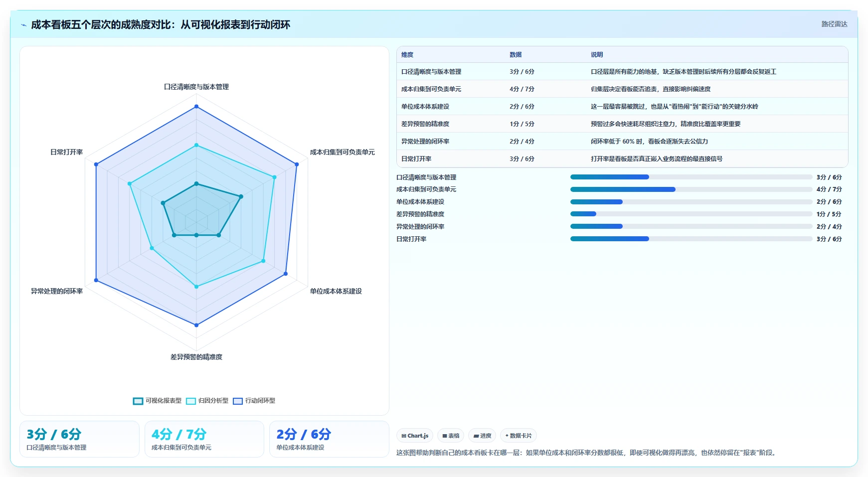Image resolution: width=868 pixels, height=477 pixels.
Task: Hide the 行动闭环型 dataset via legend
Action: tap(254, 401)
